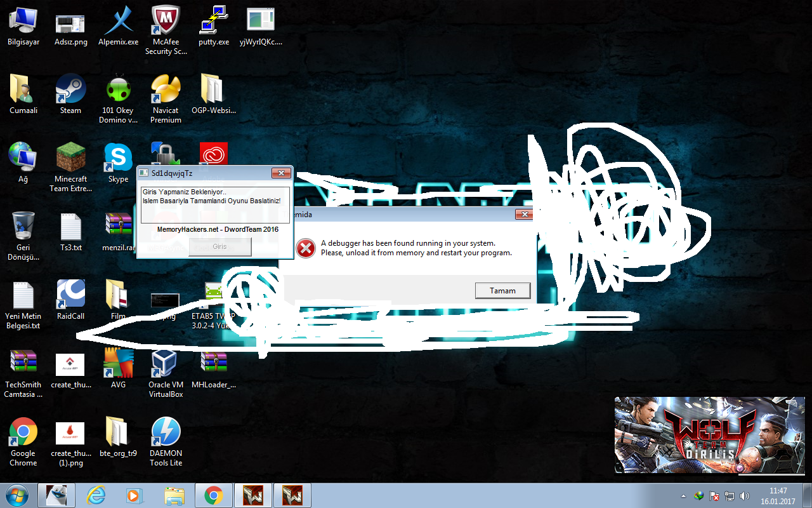Click Tamam in the debugger error dialog
This screenshot has width=812, height=508.
point(502,290)
